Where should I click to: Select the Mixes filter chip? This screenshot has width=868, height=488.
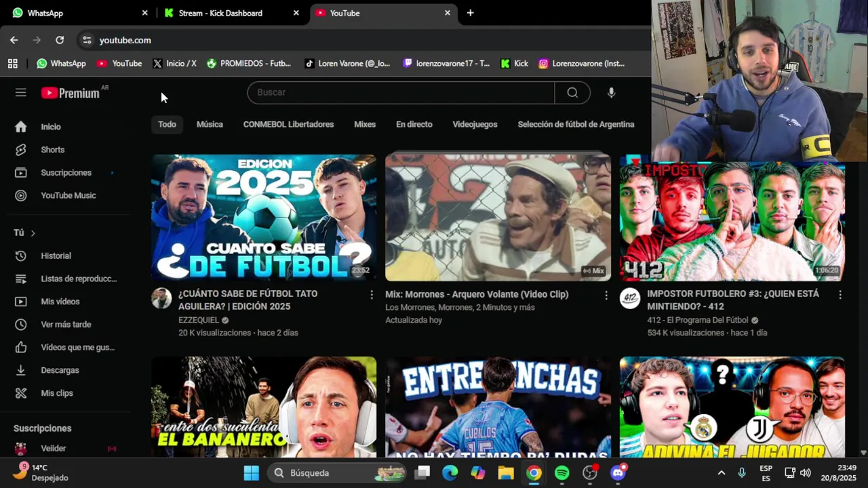[365, 124]
